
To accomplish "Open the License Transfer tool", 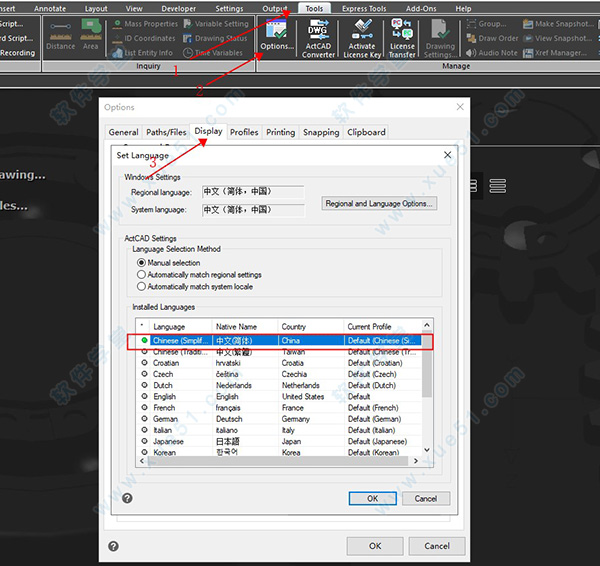I will [x=402, y=38].
